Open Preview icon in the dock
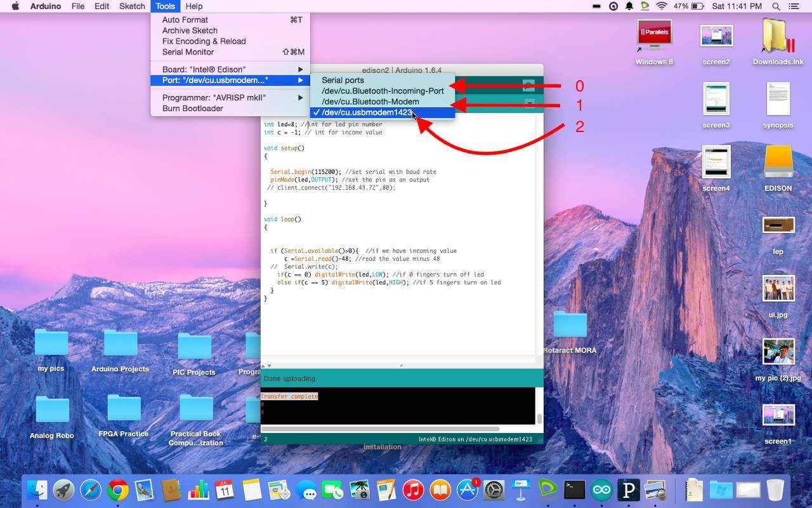The width and height of the screenshot is (812, 508). point(655,490)
